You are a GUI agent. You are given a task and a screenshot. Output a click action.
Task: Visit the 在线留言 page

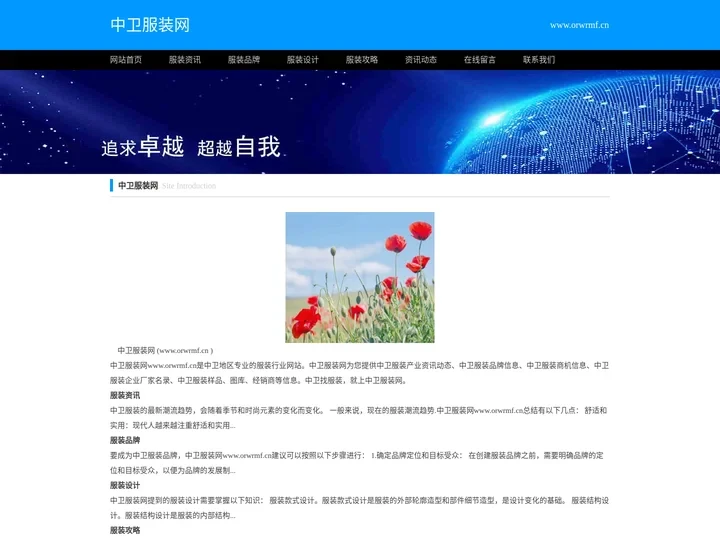pyautogui.click(x=480, y=60)
